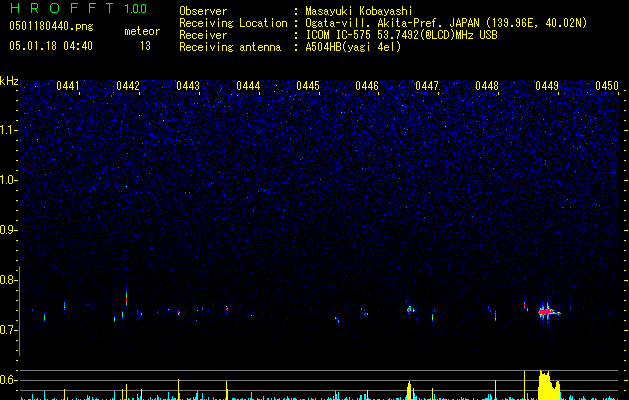629x400 pixels.
Task: Click the wide yellow power peak under 0449
Action: pyautogui.click(x=549, y=385)
